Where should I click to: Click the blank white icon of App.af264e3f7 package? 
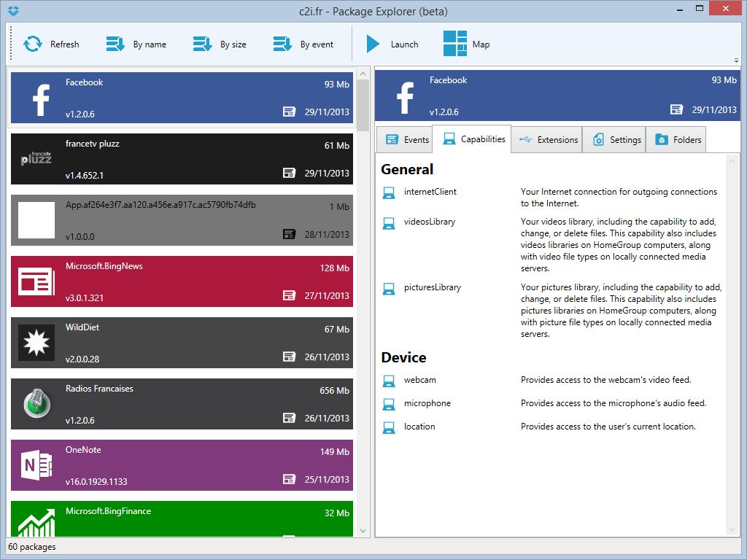pyautogui.click(x=36, y=220)
